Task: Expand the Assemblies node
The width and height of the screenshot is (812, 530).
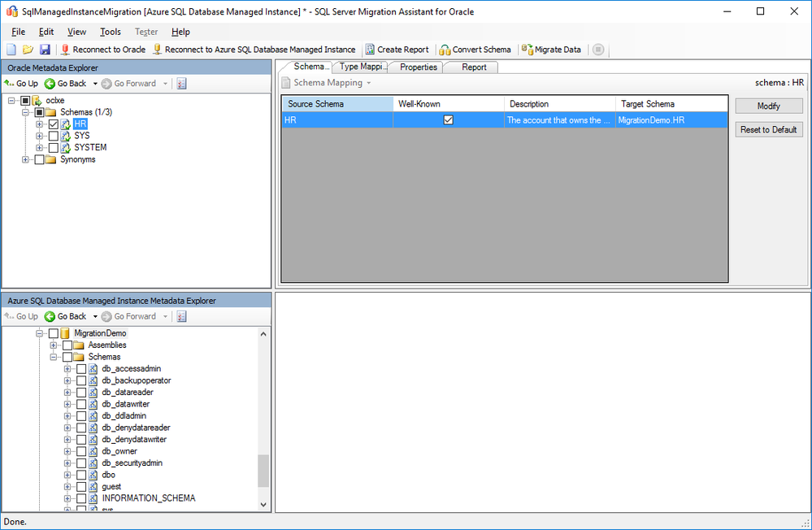Action: 54,345
